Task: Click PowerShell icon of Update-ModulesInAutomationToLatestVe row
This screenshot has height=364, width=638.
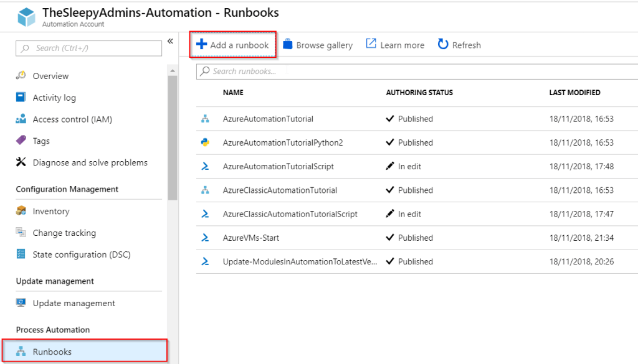Action: coord(205,261)
